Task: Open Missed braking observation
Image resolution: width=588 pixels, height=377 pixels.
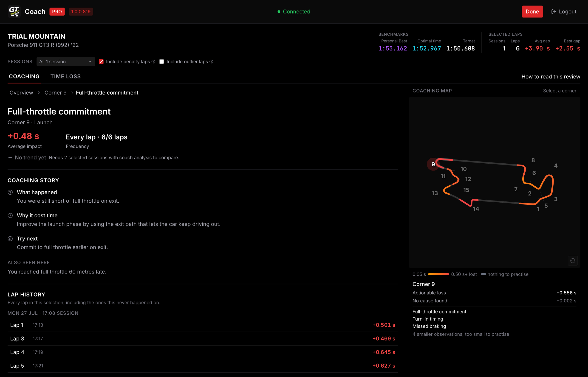Action: [429, 326]
